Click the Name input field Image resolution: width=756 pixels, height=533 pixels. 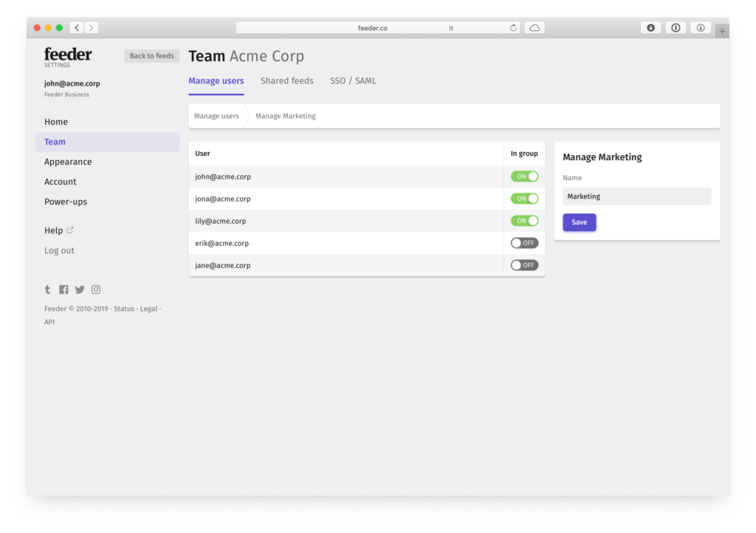coord(637,196)
